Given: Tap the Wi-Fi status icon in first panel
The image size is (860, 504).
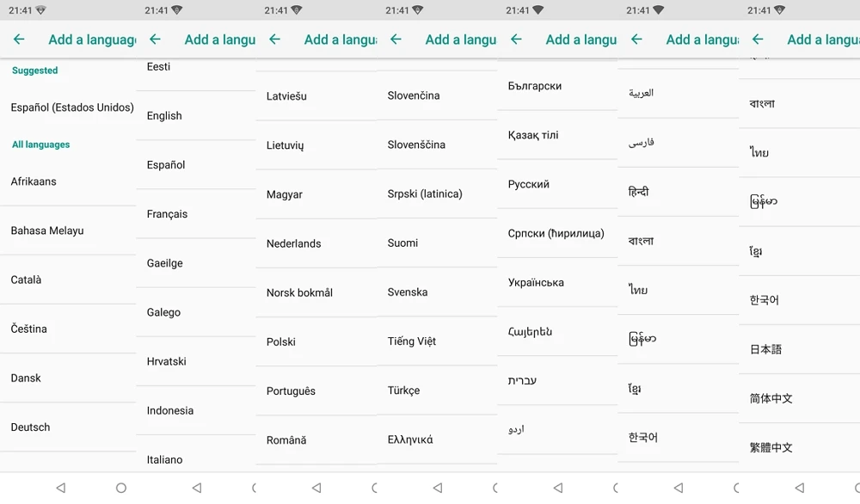Looking at the screenshot, I should [x=40, y=10].
